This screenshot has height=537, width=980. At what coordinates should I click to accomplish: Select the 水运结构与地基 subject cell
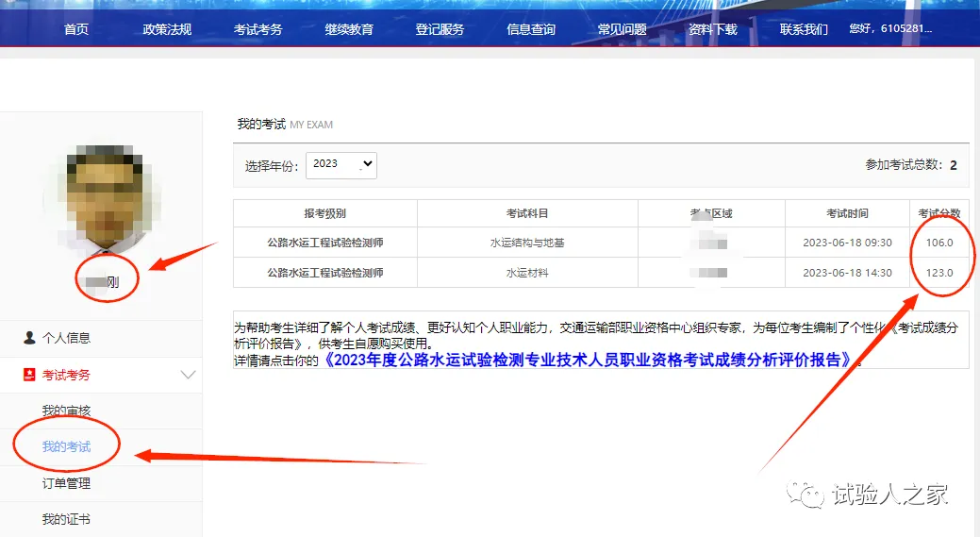click(x=527, y=243)
